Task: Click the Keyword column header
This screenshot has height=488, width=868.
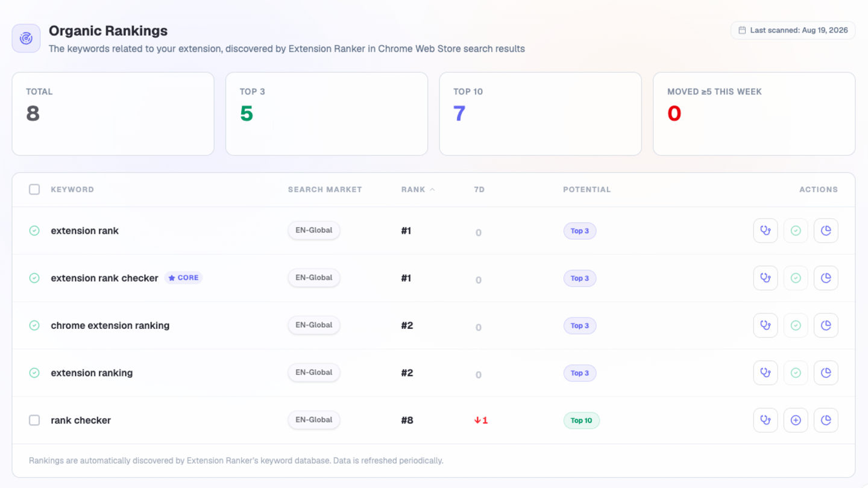Action: click(72, 189)
